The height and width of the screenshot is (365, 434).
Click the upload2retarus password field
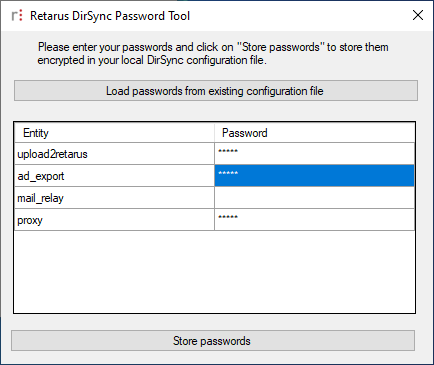pos(315,154)
